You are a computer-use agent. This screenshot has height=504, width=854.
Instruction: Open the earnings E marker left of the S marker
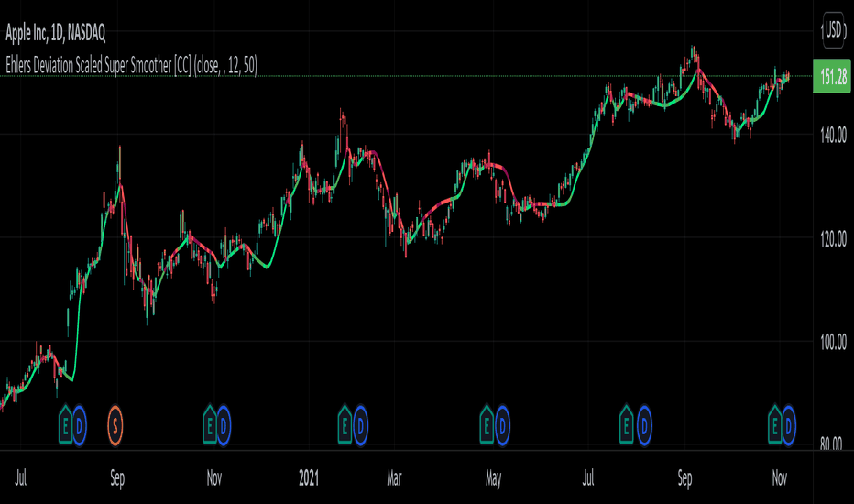(65, 425)
